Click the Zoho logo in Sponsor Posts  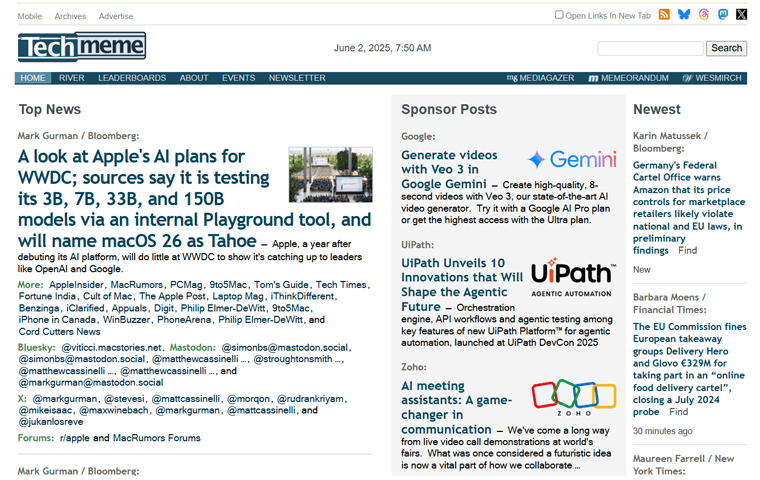574,398
